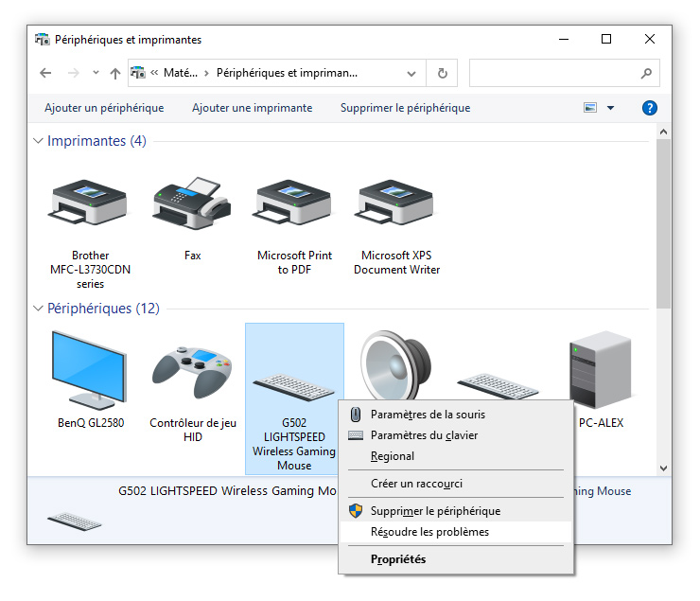
Task: Click the PC-ALEX label
Action: point(601,422)
